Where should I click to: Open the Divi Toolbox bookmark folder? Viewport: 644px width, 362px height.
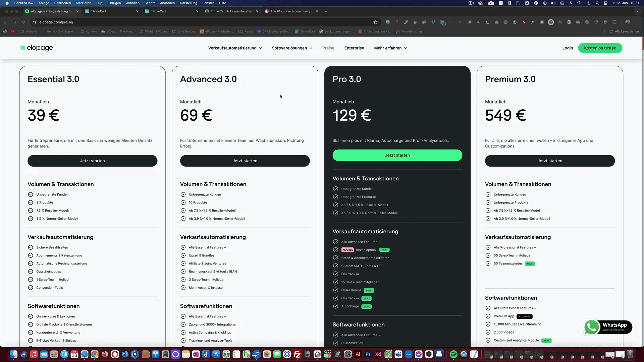click(184, 32)
